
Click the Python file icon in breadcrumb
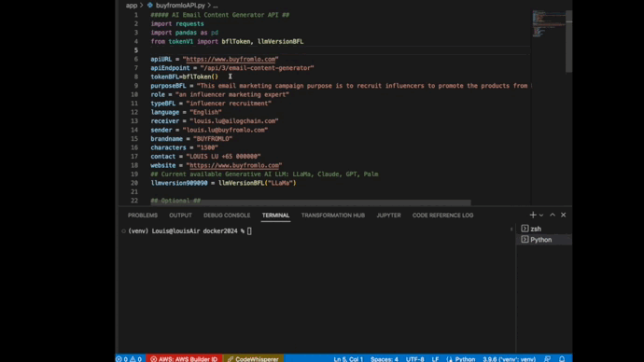point(150,6)
